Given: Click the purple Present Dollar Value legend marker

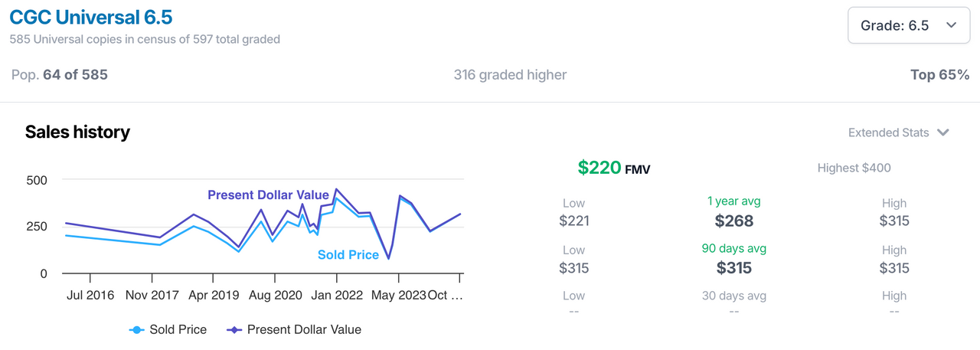Looking at the screenshot, I should (x=234, y=330).
